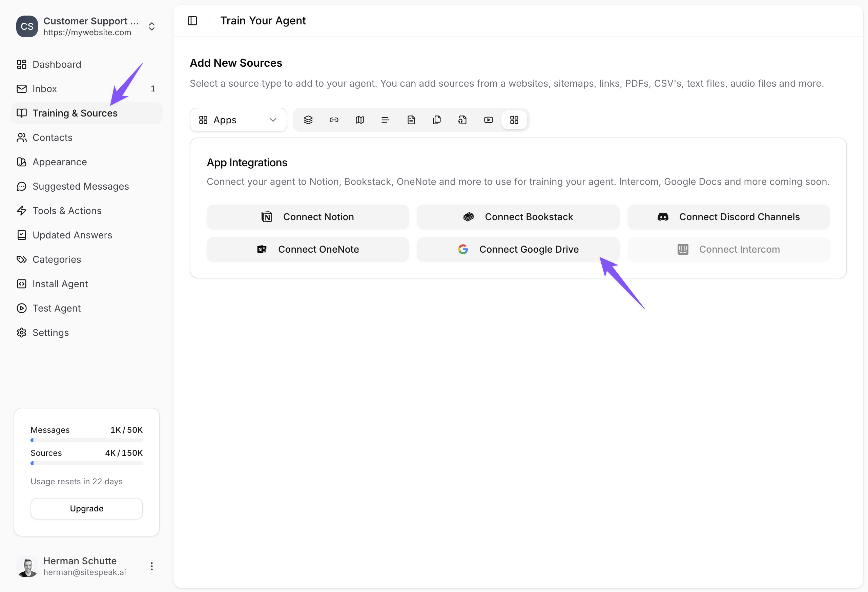Viewport: 868px width, 592px height.
Task: Click the Messages usage progress bar
Action: pos(87,441)
